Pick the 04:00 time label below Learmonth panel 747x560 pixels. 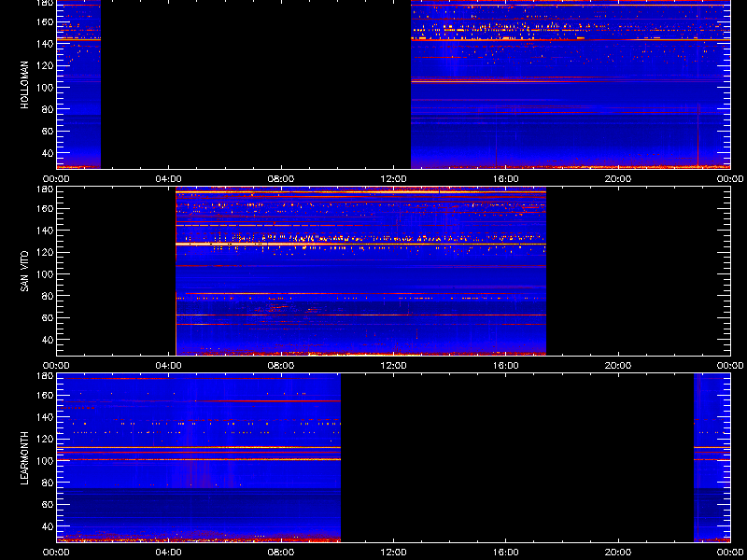[169, 553]
